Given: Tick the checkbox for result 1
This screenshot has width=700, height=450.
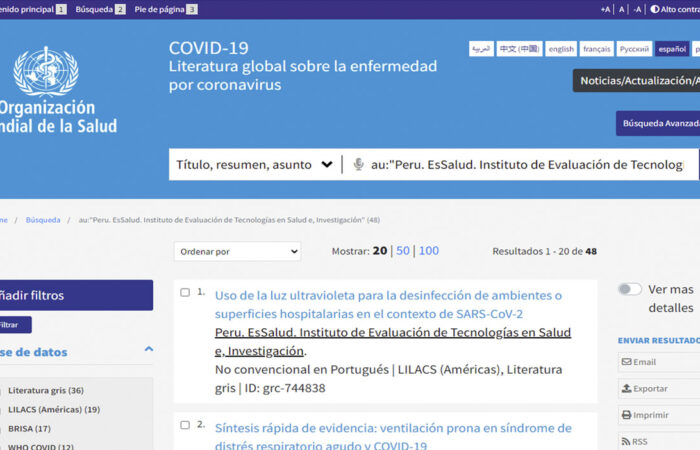Looking at the screenshot, I should point(185,292).
